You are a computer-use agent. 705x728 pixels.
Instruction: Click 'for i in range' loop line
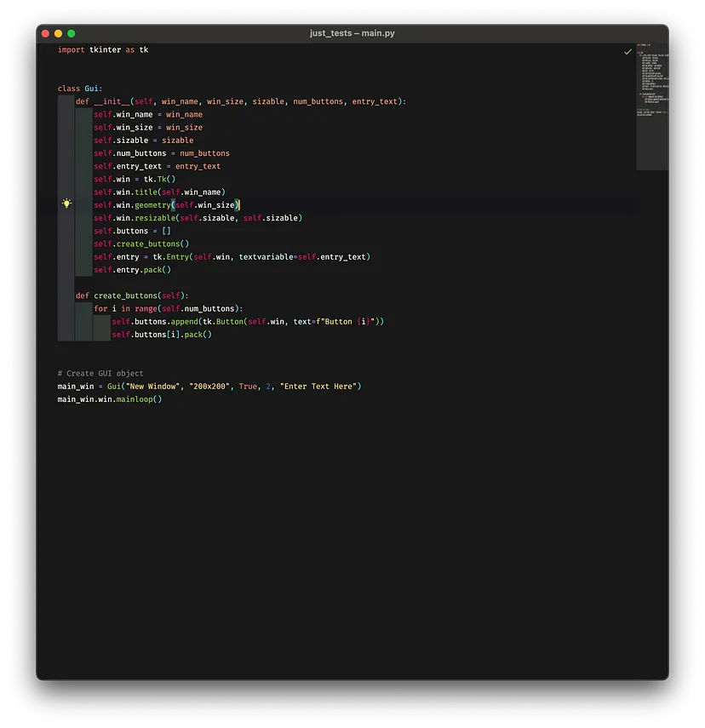168,309
